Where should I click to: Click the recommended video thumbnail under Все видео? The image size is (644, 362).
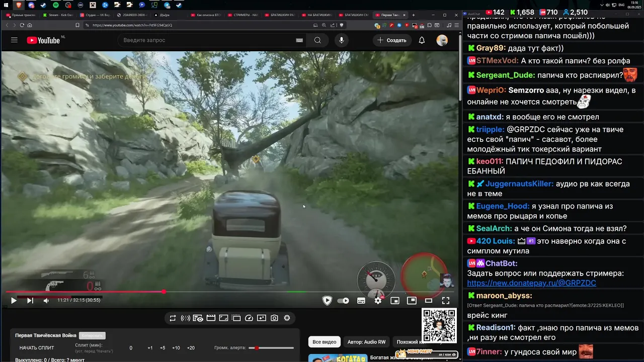click(337, 358)
